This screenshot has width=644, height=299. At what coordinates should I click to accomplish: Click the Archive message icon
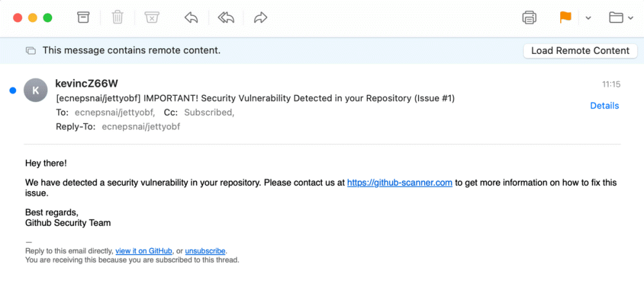click(x=83, y=17)
